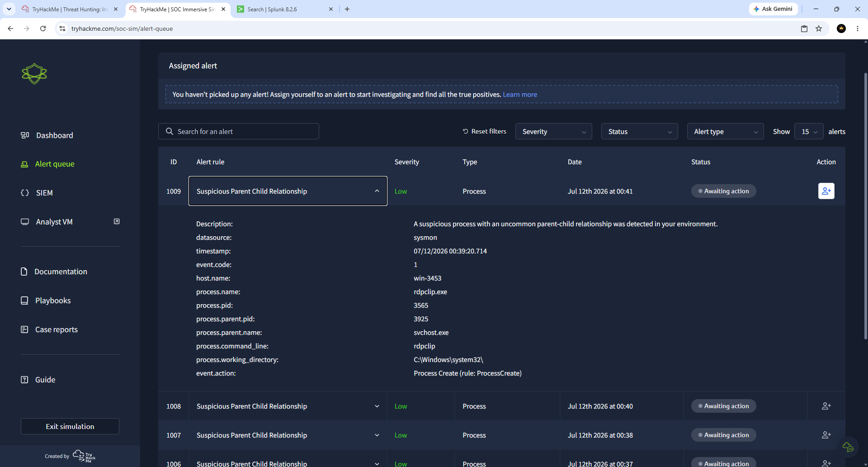Open Chrome's three-dot menu
868x467 pixels.
858,29
